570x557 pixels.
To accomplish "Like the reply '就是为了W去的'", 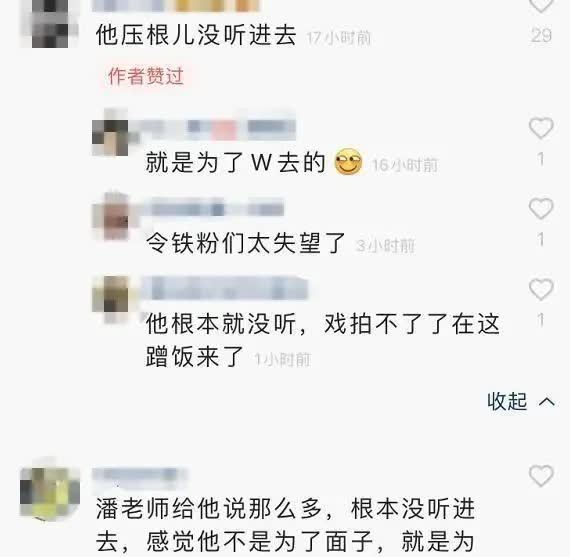I will [x=541, y=128].
